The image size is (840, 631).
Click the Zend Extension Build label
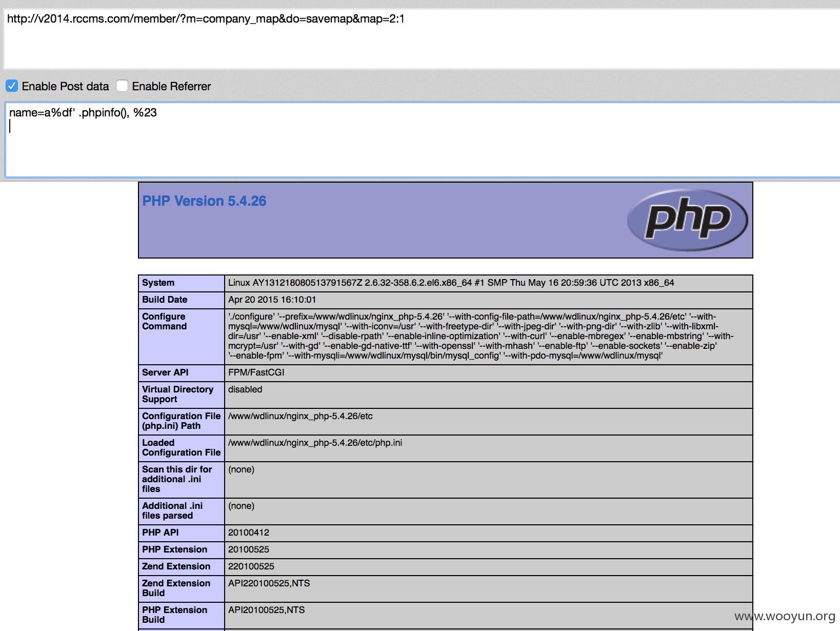tap(176, 588)
